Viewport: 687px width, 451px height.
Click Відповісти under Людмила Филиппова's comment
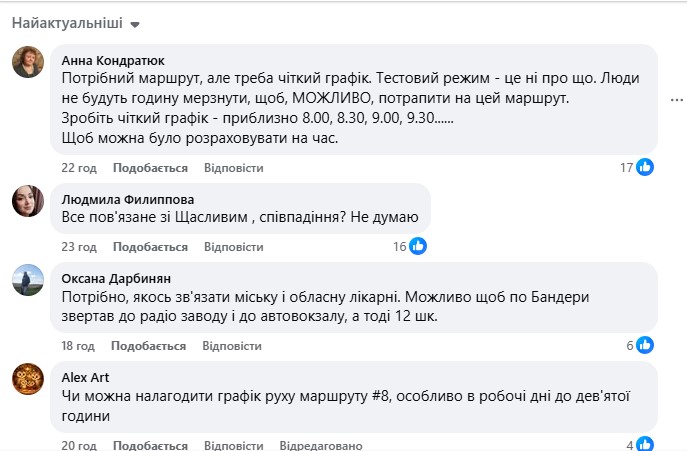233,246
